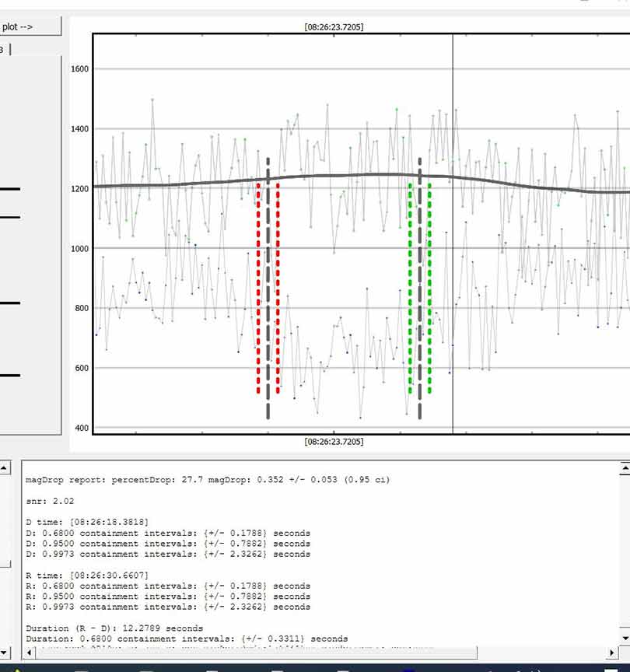Click the "R time: [08:26:30.6607]" line
This screenshot has height=672, width=630.
pos(87,575)
